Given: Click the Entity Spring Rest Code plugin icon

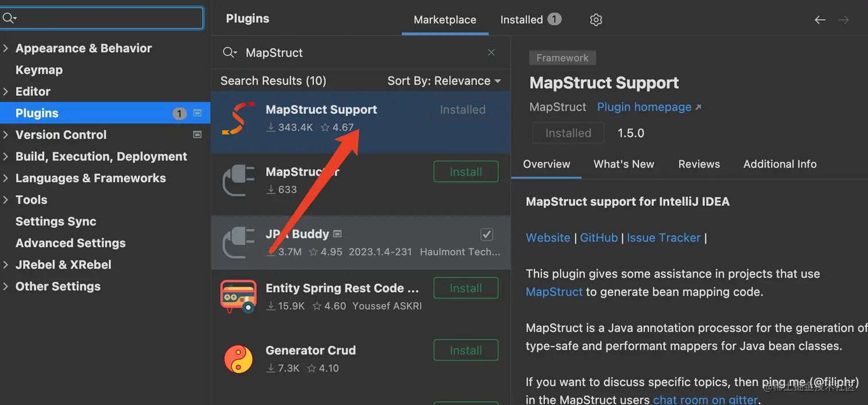Looking at the screenshot, I should tap(239, 297).
